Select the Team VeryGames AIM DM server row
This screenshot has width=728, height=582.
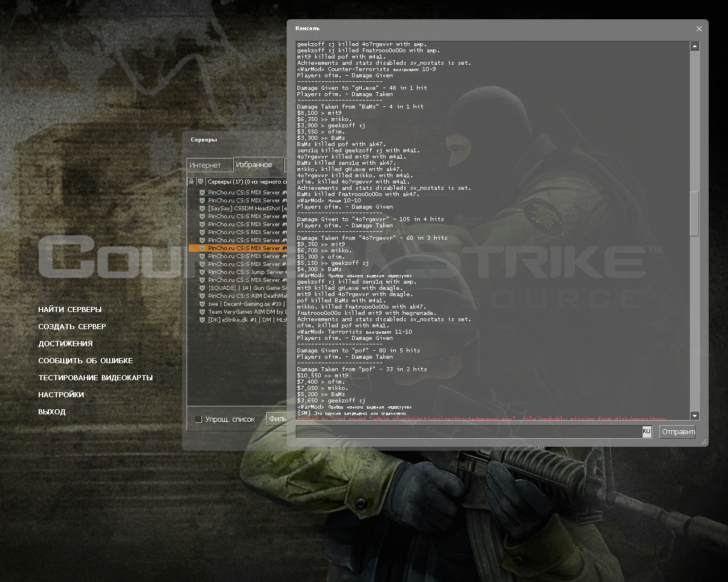[x=238, y=312]
